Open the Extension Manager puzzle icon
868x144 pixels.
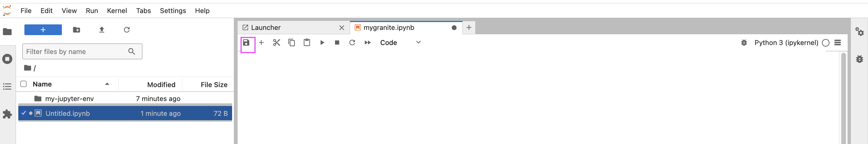[x=7, y=114]
